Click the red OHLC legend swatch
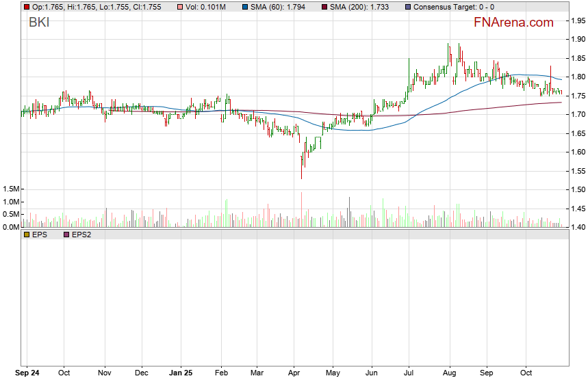 [x=27, y=7]
